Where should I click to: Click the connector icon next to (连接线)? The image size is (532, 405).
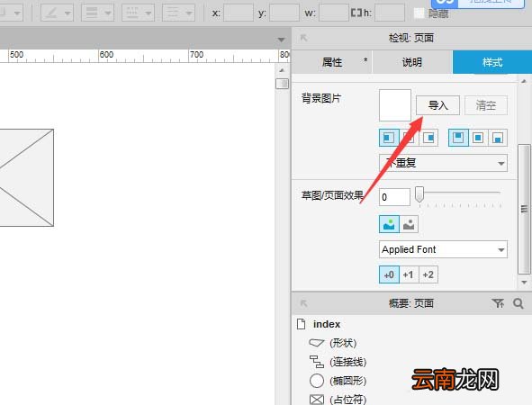[x=317, y=362]
